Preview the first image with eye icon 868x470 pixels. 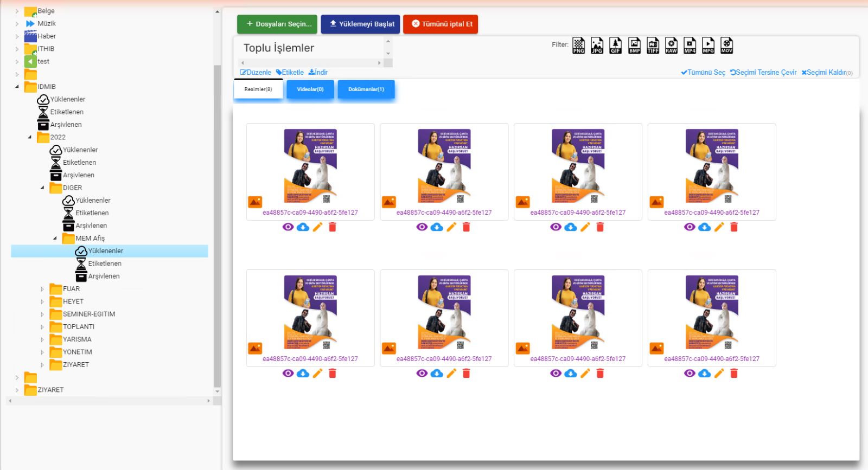[x=288, y=227]
